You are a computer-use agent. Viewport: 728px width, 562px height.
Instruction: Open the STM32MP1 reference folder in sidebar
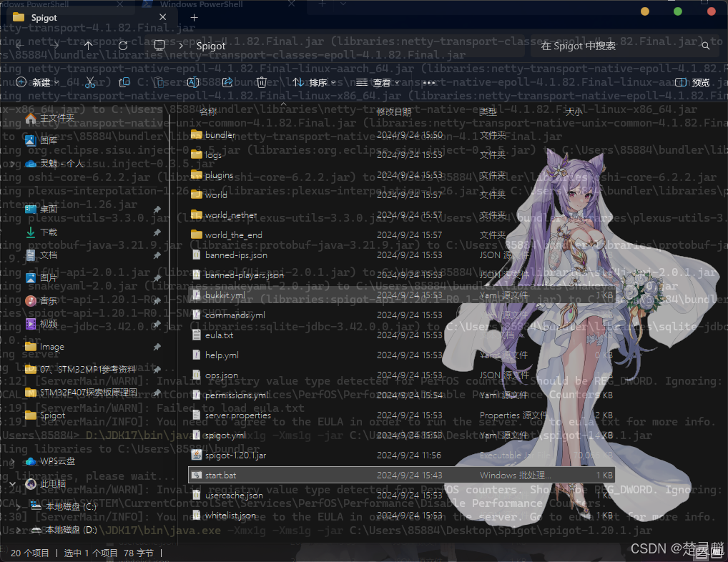[x=80, y=370]
